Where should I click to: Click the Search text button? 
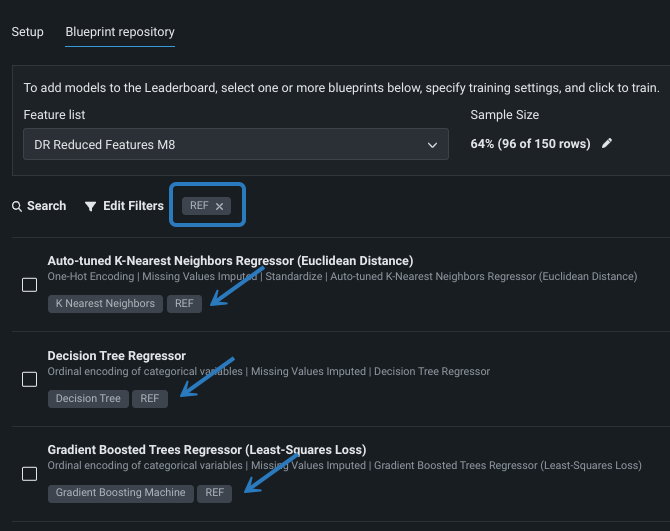click(46, 206)
